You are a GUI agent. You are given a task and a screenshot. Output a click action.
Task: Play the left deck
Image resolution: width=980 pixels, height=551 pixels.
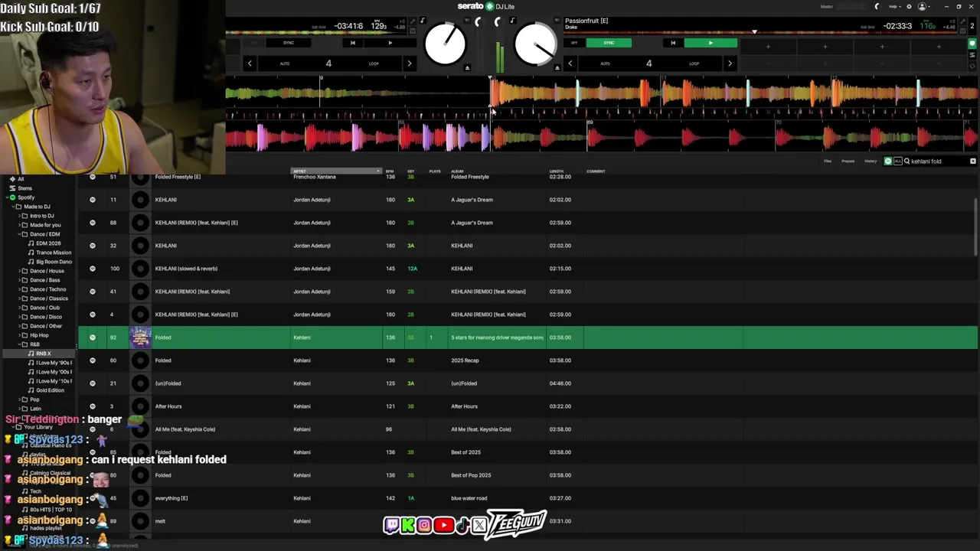390,43
